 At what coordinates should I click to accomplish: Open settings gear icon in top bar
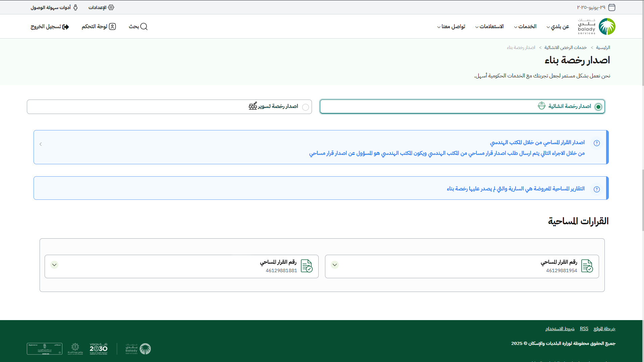[x=111, y=7]
